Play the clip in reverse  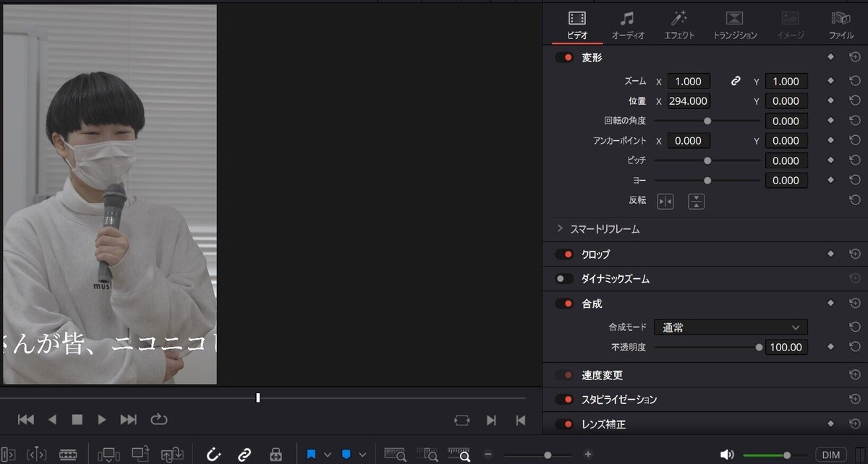coord(52,419)
